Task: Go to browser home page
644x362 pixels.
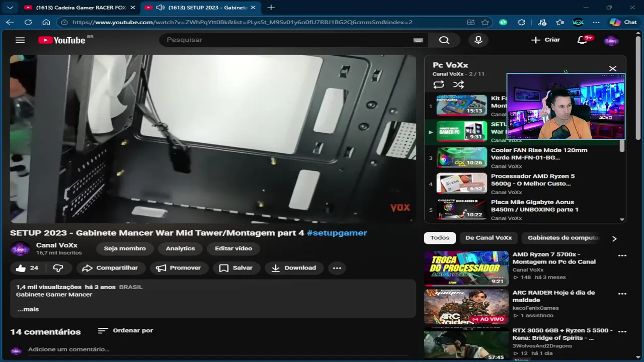Action: point(46,22)
